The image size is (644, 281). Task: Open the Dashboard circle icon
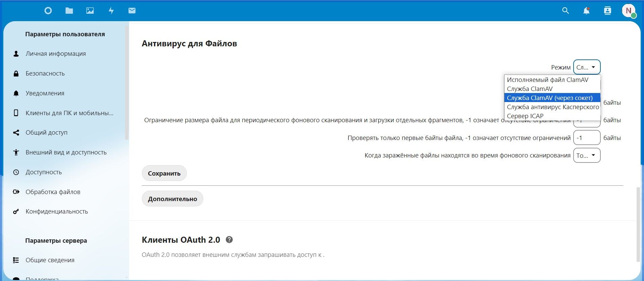point(48,11)
